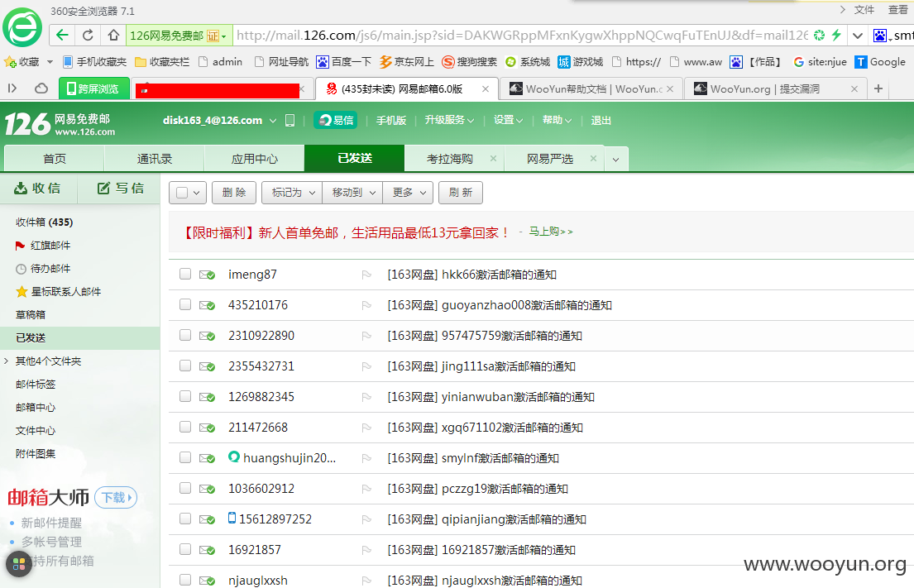The height and width of the screenshot is (588, 914).
Task: Open the Google bookmark
Action: point(880,62)
